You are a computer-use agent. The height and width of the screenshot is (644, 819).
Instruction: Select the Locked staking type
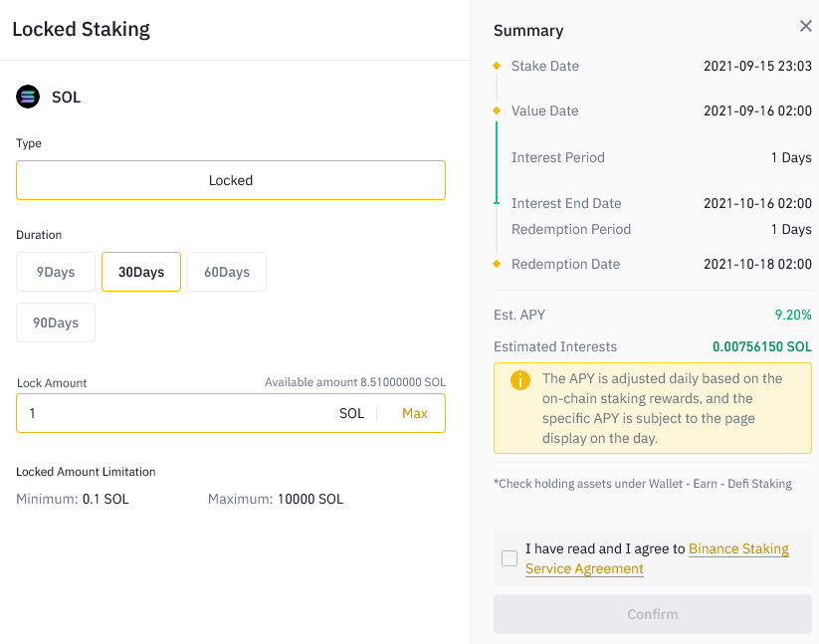[x=231, y=180]
